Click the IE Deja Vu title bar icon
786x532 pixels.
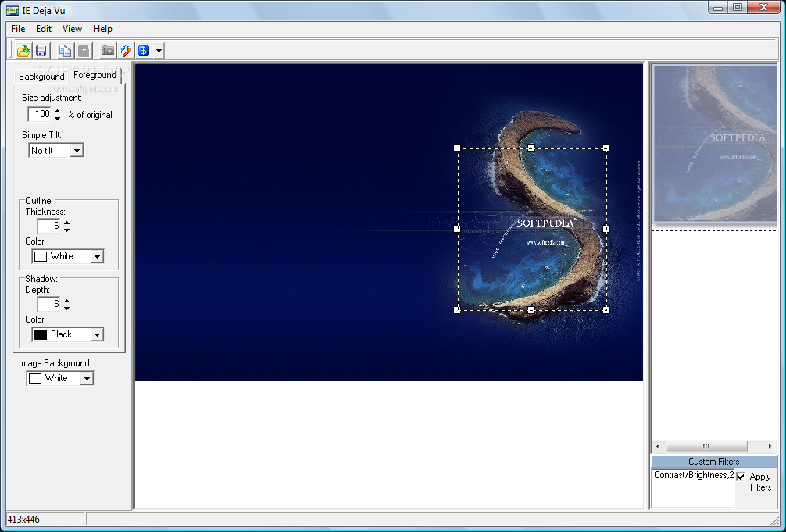[x=13, y=10]
